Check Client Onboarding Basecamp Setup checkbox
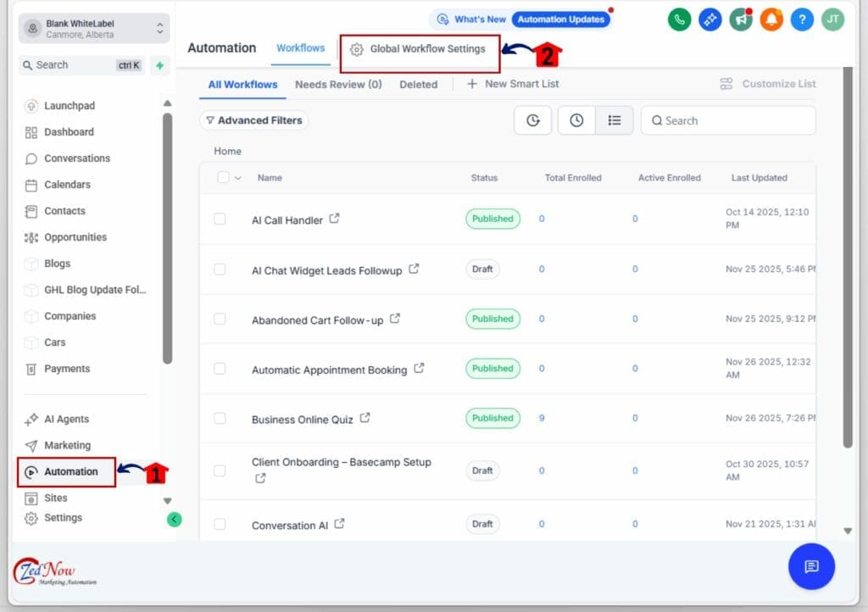The width and height of the screenshot is (868, 612). pyautogui.click(x=220, y=470)
